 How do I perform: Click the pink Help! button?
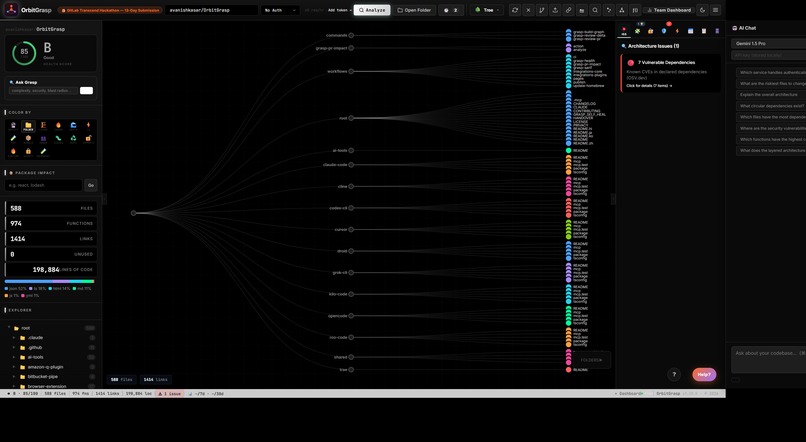coord(704,375)
